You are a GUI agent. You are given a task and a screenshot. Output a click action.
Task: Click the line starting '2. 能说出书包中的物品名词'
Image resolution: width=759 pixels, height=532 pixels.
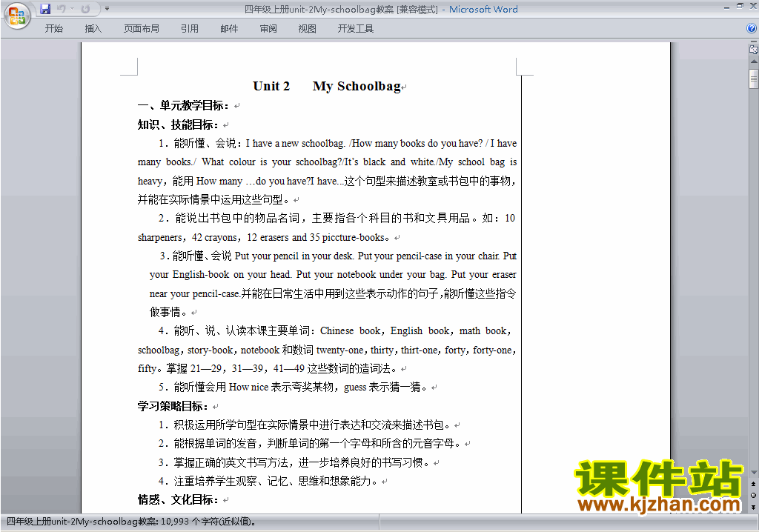[337, 219]
